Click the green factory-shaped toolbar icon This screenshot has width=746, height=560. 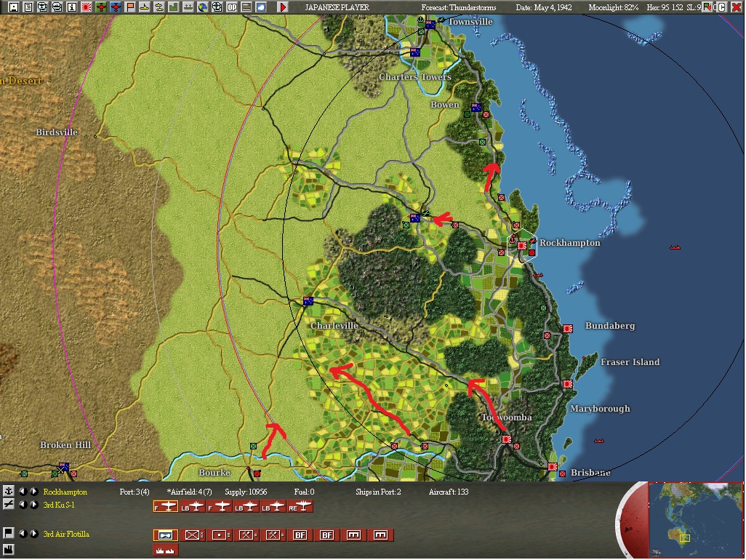[x=174, y=7]
